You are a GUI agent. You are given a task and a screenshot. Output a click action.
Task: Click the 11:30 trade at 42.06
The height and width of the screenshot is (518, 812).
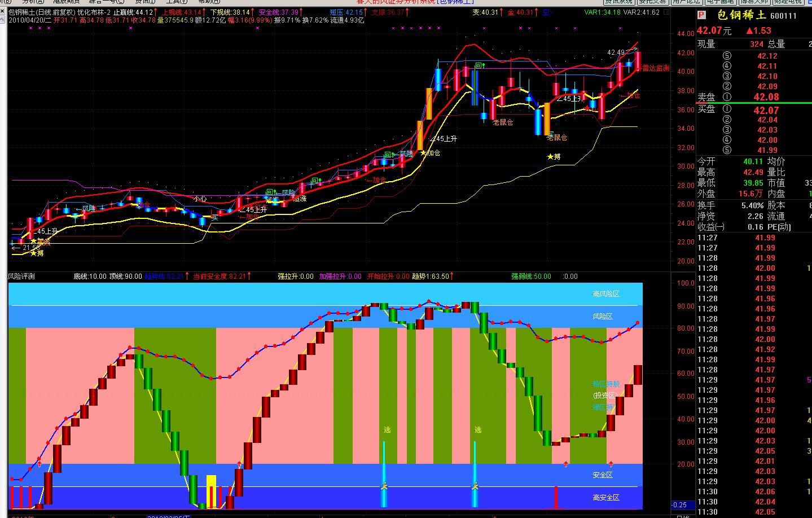(765, 491)
